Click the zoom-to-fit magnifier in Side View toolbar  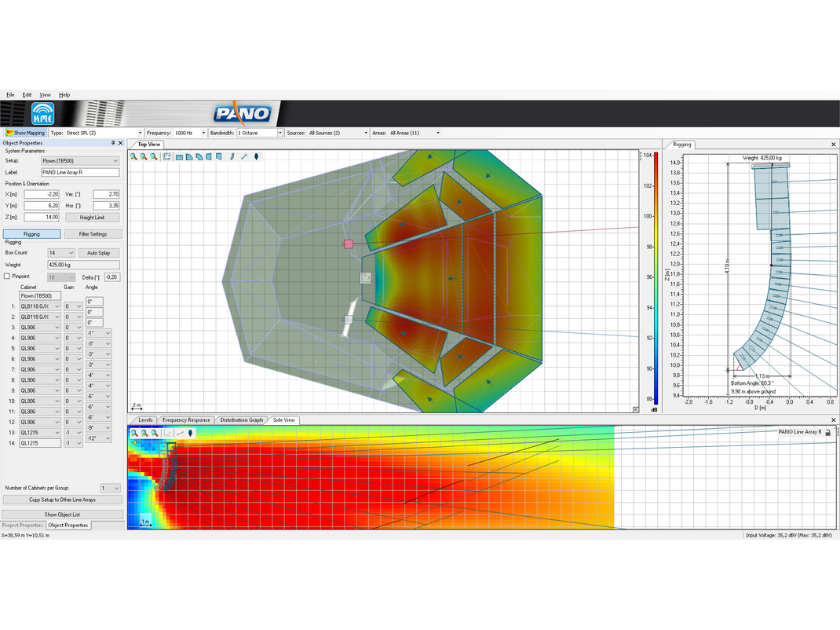click(x=144, y=433)
